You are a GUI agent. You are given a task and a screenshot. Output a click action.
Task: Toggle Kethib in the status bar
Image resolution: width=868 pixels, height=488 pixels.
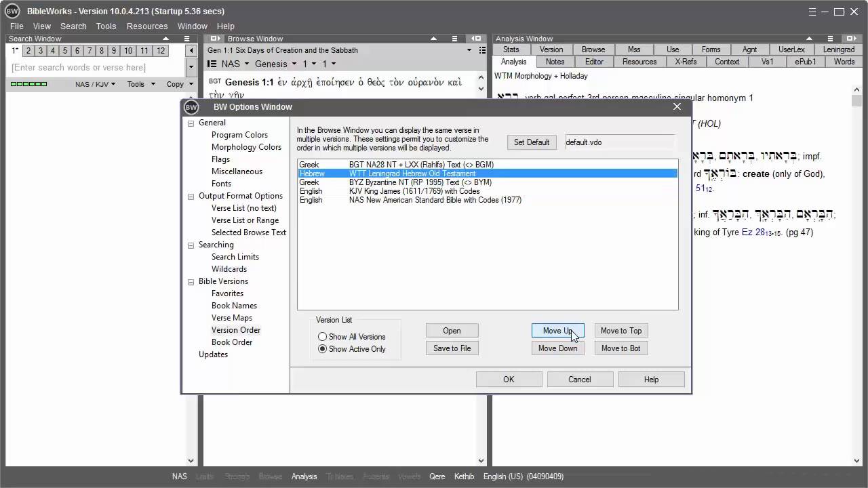tap(464, 476)
